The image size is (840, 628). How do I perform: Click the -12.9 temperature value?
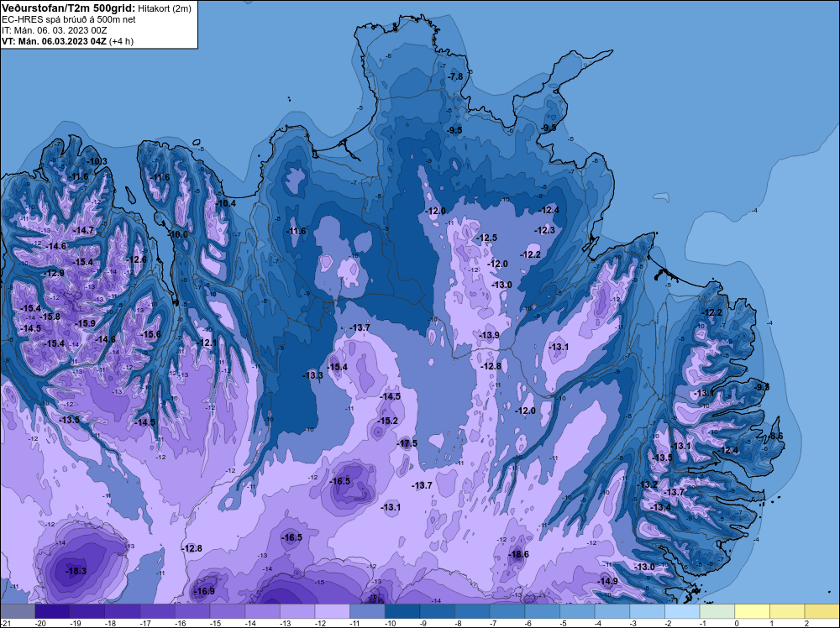click(54, 273)
